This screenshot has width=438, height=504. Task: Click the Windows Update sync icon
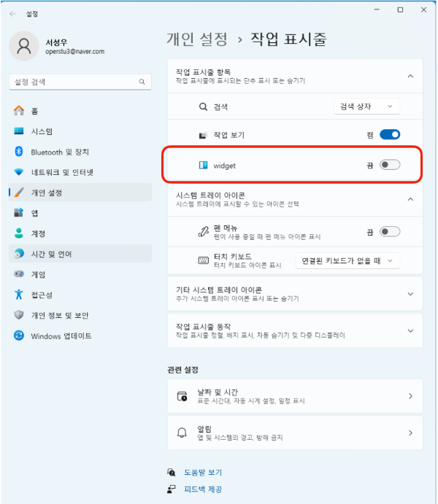click(19, 336)
